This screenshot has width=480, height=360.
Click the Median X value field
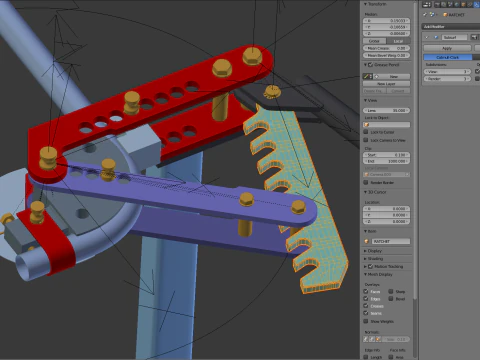point(387,21)
